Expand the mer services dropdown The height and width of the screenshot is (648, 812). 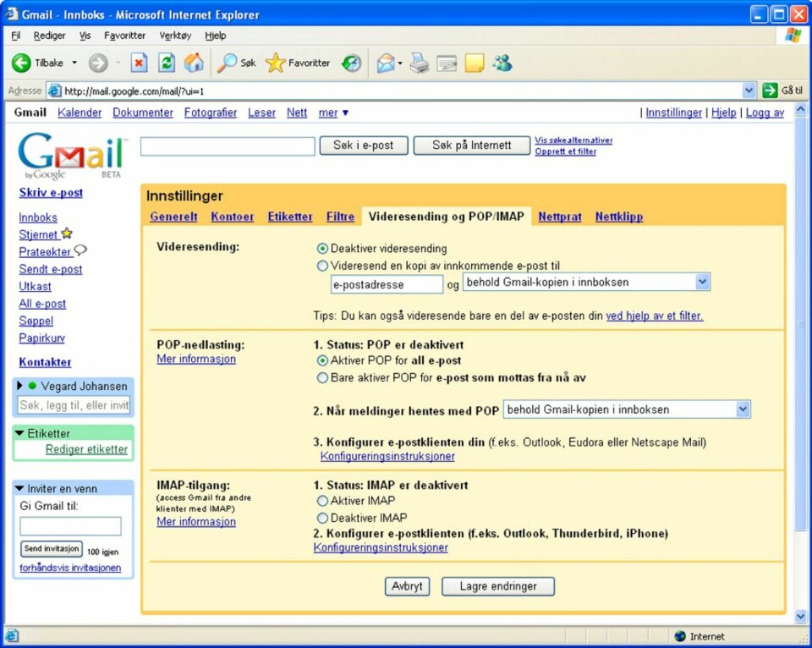[x=333, y=113]
